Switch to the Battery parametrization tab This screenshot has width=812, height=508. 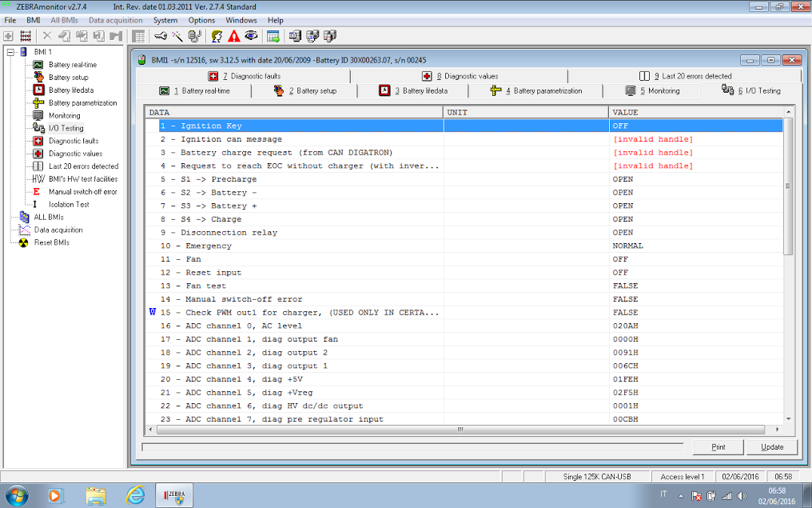point(539,91)
